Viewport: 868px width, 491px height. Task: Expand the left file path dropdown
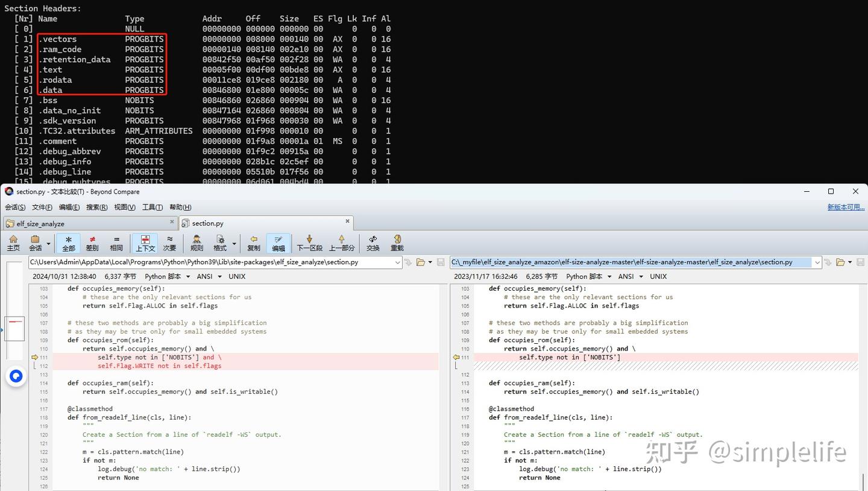pyautogui.click(x=397, y=262)
